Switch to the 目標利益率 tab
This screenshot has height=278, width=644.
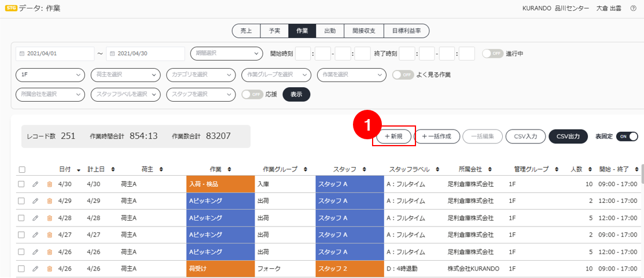(x=407, y=31)
